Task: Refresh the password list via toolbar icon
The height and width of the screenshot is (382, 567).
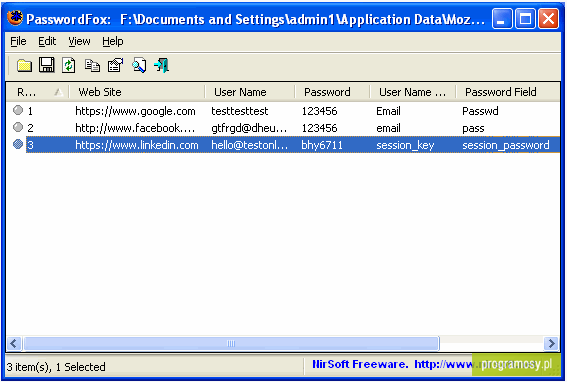Action: tap(69, 65)
